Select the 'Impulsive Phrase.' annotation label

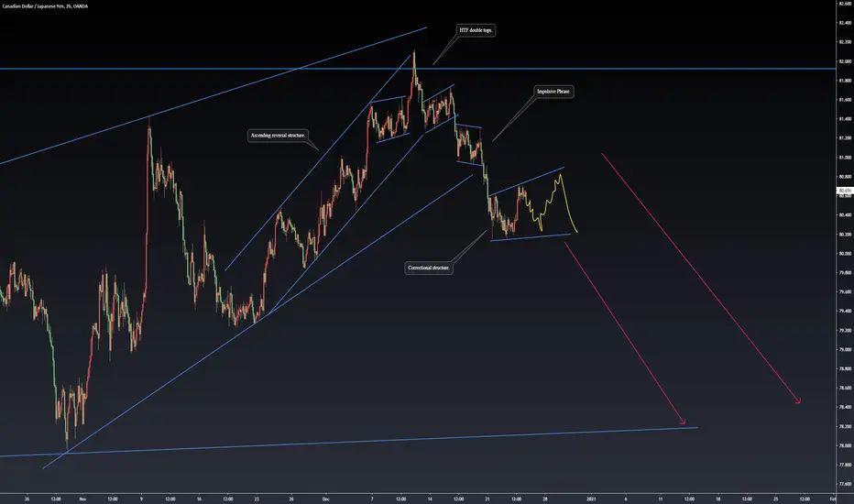pyautogui.click(x=553, y=92)
